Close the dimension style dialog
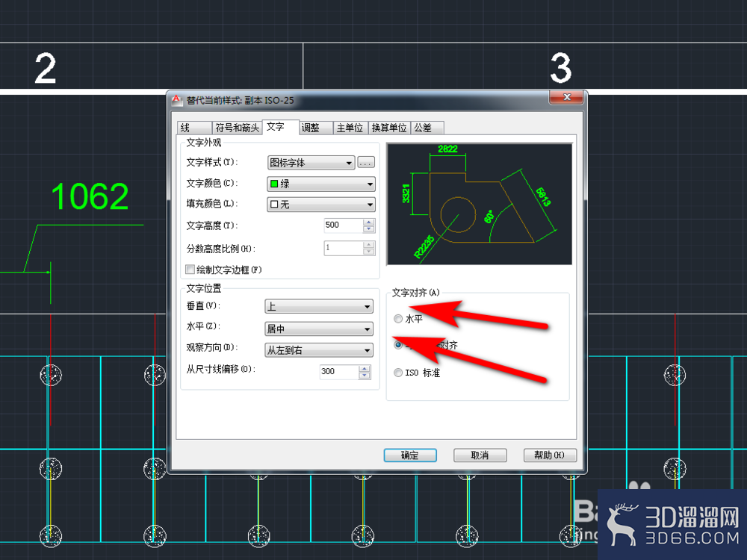The image size is (747, 560). (x=566, y=97)
